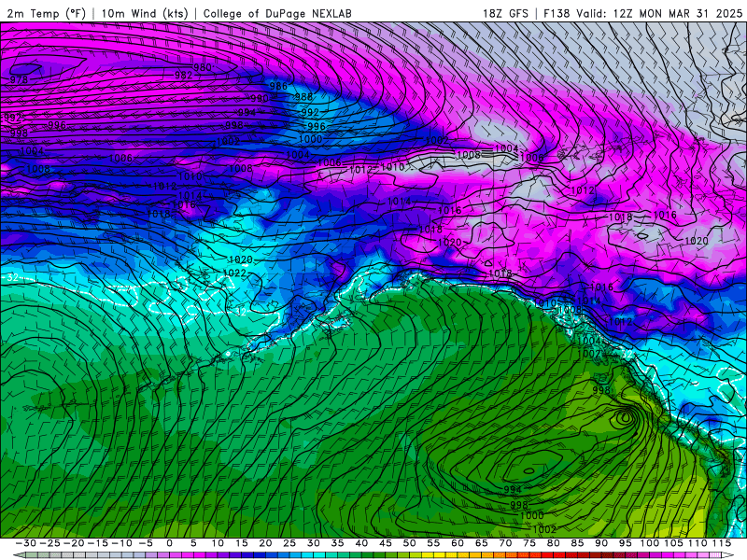
Task: Click the -30 color scale label
Action: (x=26, y=543)
